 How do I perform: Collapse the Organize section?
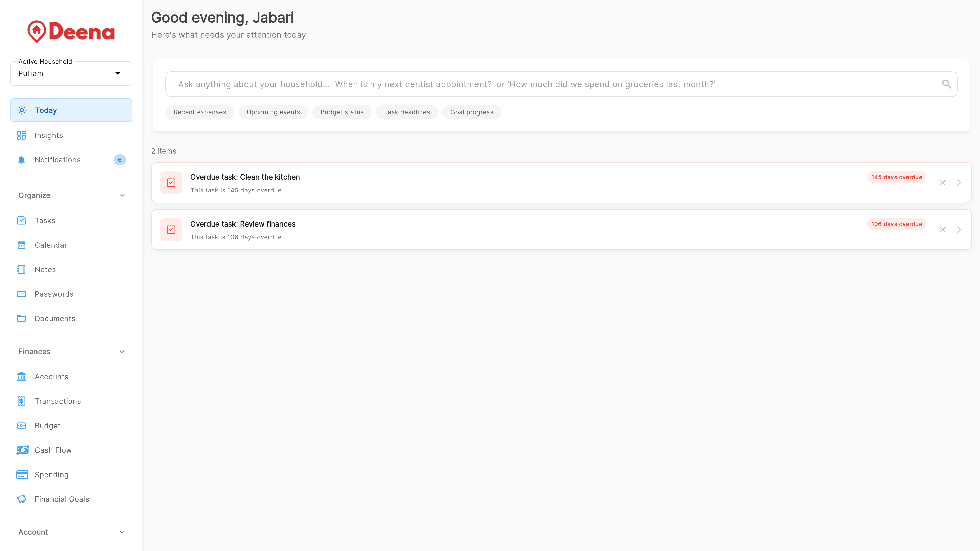click(121, 195)
